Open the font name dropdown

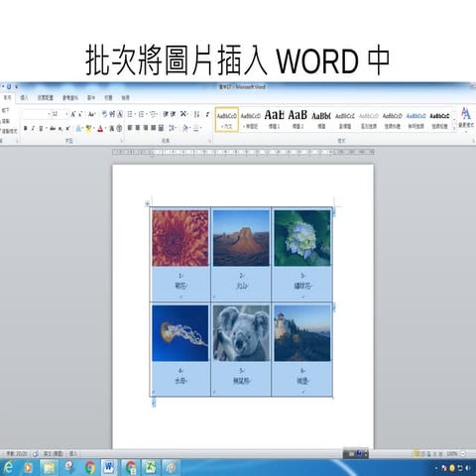[49, 114]
